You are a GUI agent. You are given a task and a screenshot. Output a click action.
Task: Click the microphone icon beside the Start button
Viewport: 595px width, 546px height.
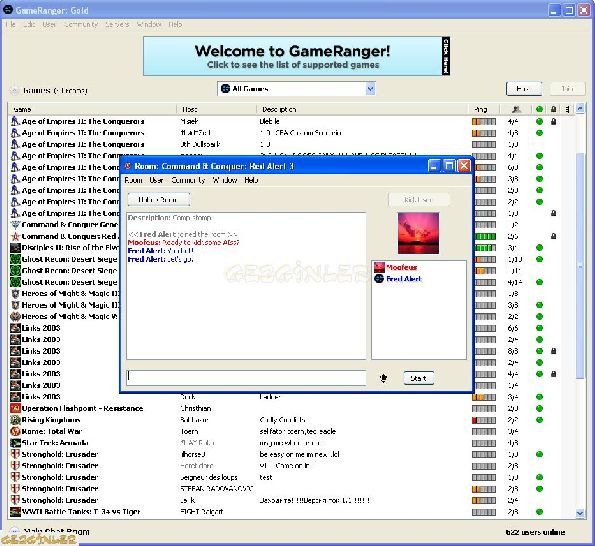click(383, 378)
